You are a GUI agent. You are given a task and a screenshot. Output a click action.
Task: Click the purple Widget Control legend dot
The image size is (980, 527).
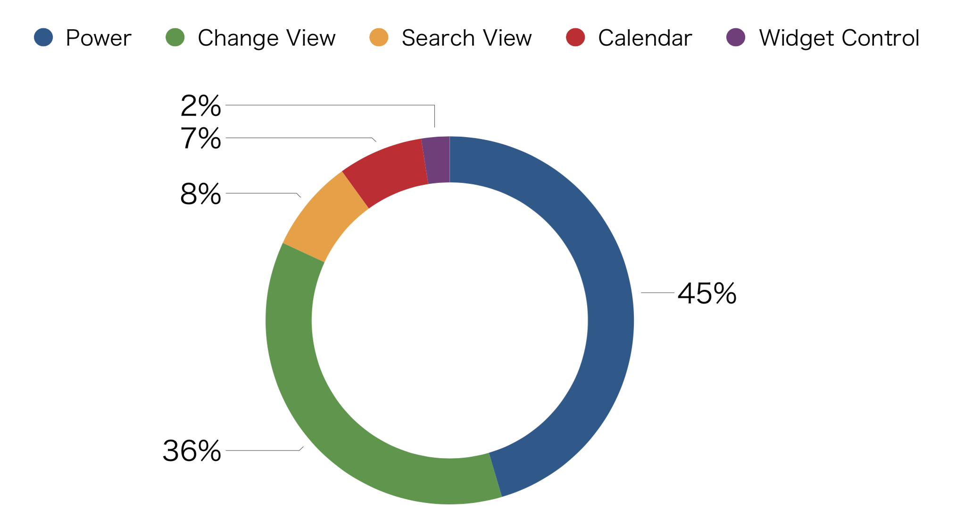(736, 37)
